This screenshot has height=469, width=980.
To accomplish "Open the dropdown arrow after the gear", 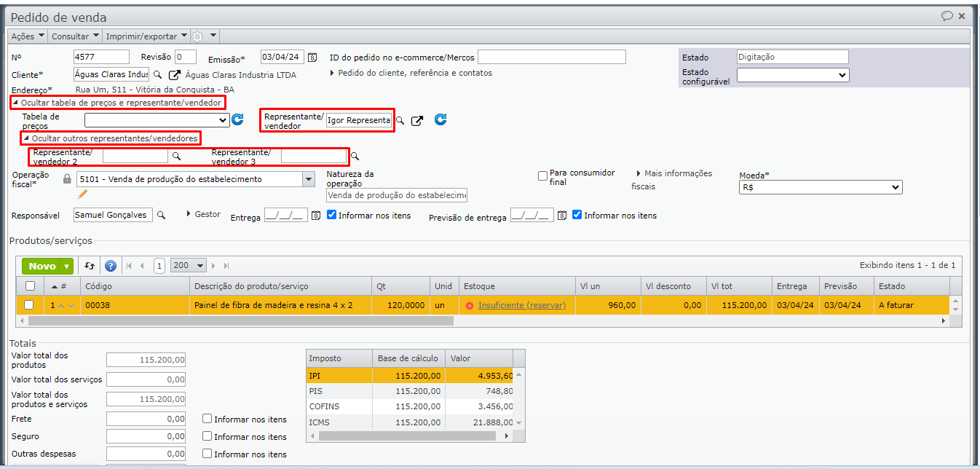I will pyautogui.click(x=213, y=36).
